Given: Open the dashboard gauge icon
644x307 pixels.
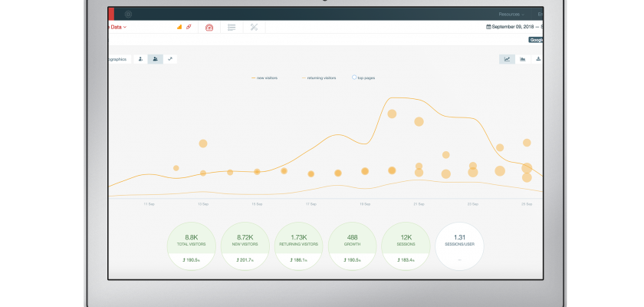Looking at the screenshot, I should 210,28.
